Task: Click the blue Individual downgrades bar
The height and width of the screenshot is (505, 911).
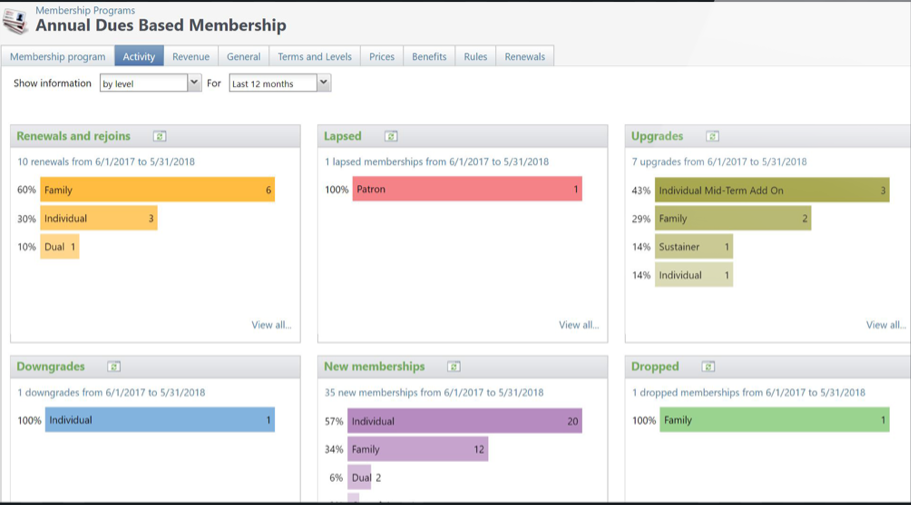Action: tap(157, 420)
